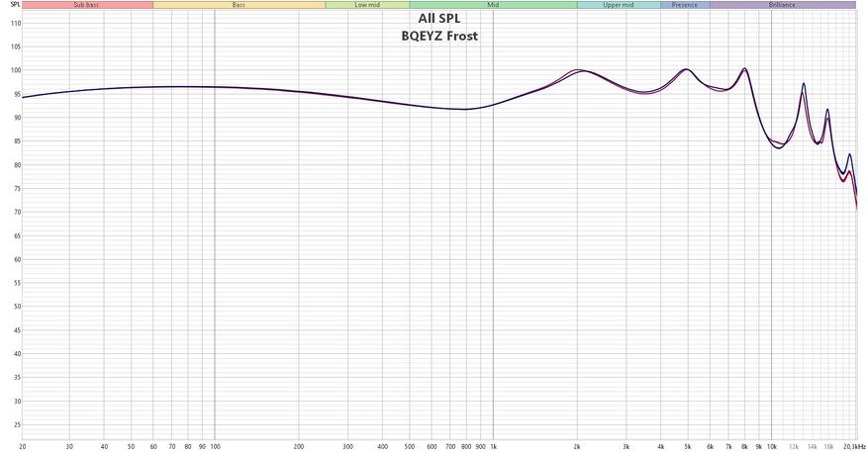The image size is (868, 453).
Task: Click the curve peak near 5k
Action: 687,69
